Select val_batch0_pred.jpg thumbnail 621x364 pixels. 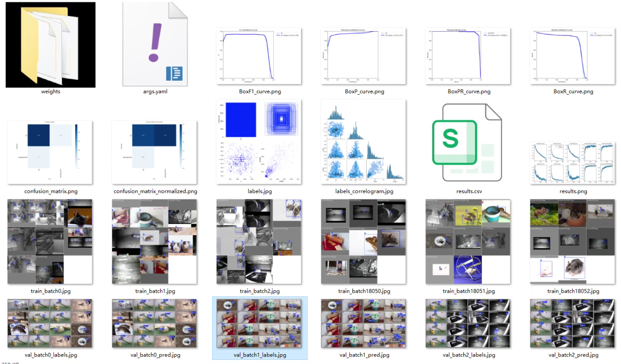pos(155,324)
